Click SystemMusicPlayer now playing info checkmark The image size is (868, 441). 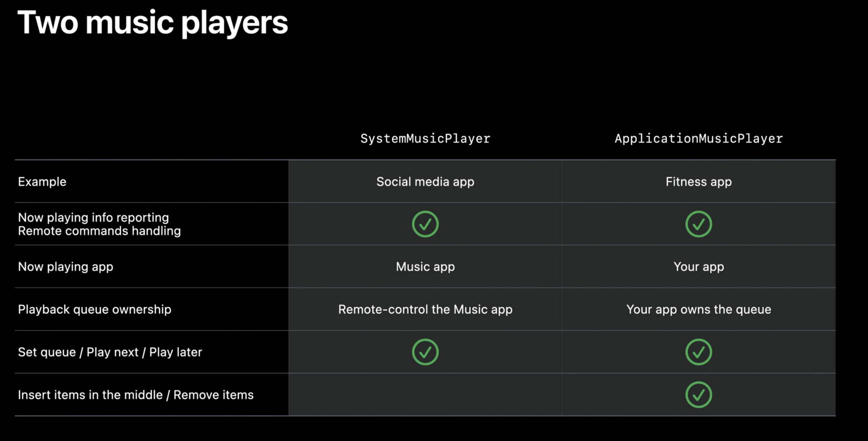coord(425,224)
